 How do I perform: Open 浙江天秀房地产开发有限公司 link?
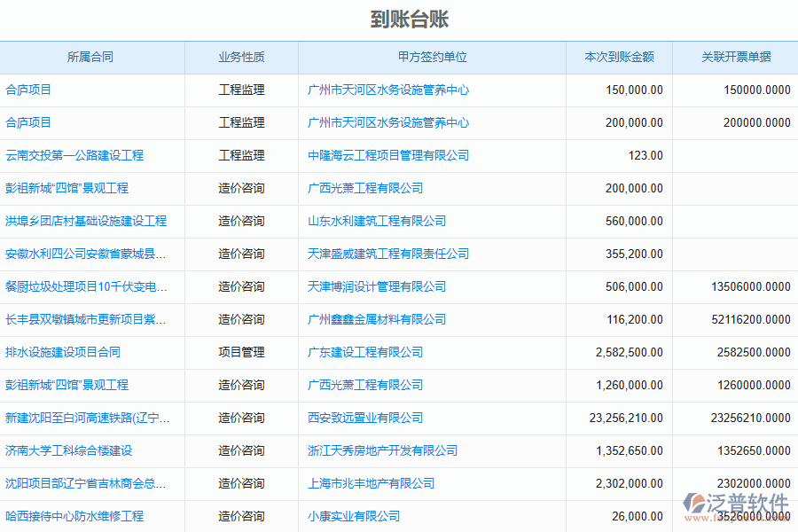pyautogui.click(x=382, y=450)
